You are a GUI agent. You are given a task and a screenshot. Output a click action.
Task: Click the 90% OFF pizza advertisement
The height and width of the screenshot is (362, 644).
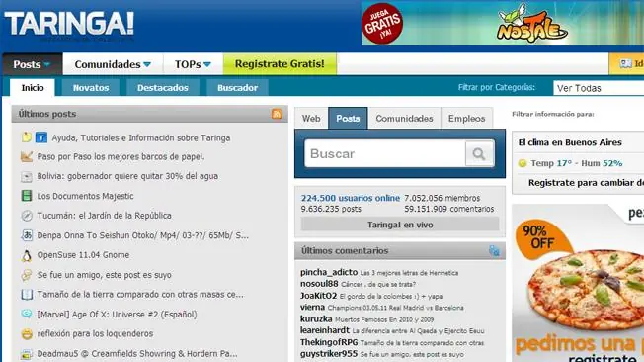tap(578, 283)
